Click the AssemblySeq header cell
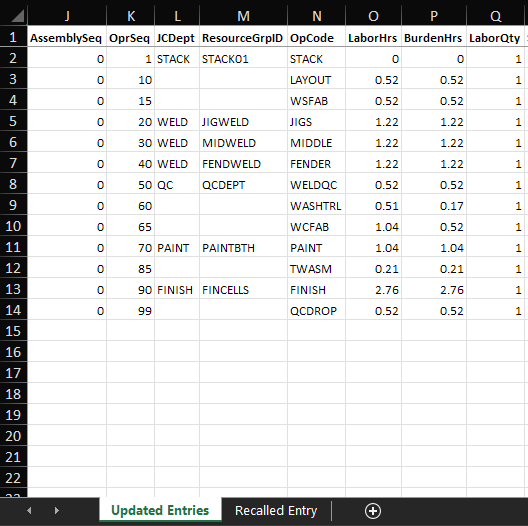 point(67,37)
